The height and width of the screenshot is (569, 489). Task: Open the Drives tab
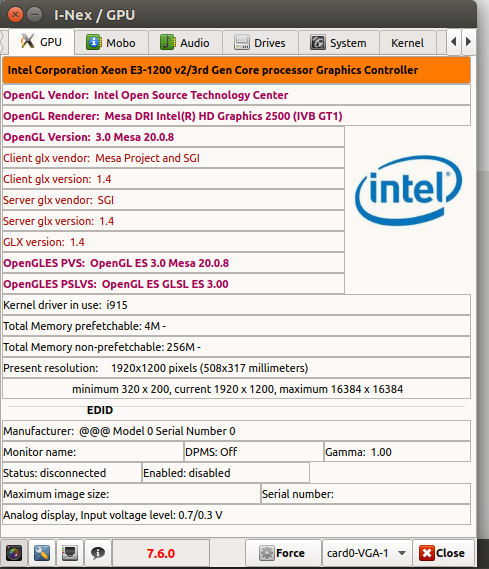point(260,43)
